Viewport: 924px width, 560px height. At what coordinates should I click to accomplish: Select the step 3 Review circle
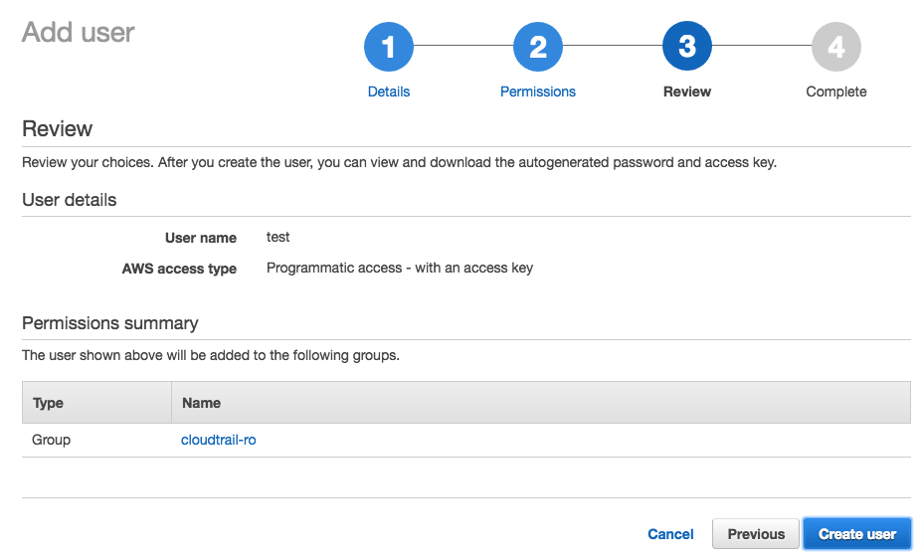click(x=686, y=47)
